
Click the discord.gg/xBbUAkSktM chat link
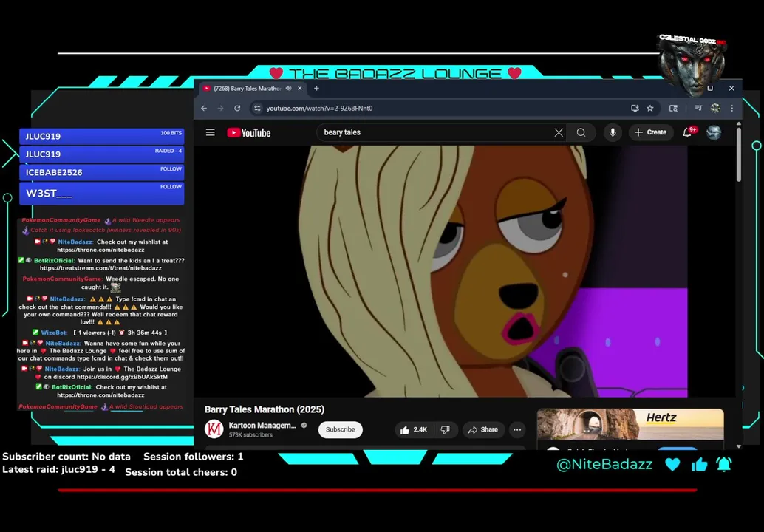123,377
